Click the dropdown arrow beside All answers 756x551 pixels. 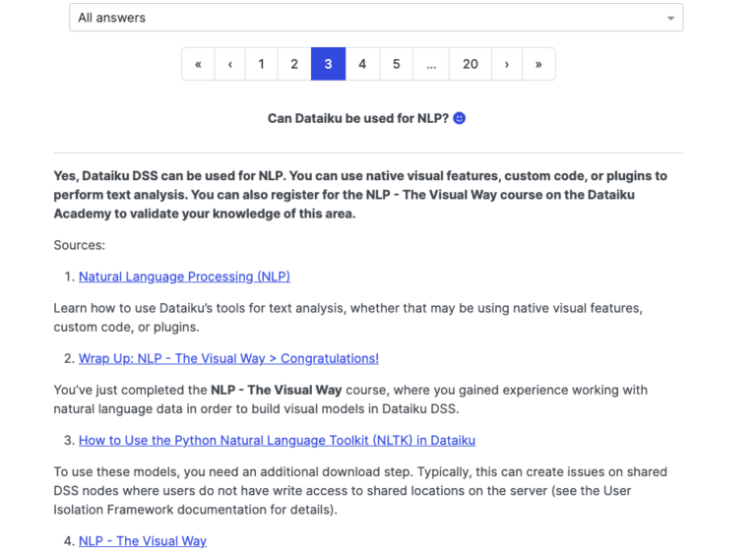click(x=670, y=19)
